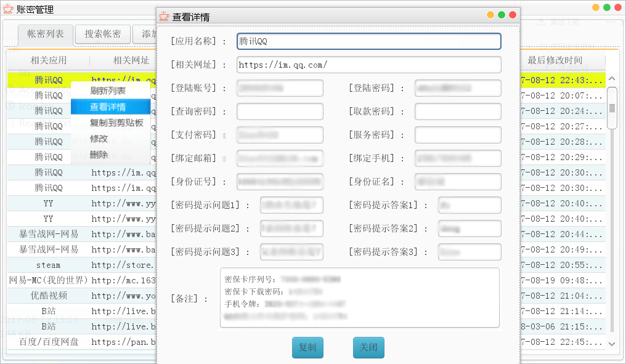626x364 pixels.
Task: Click the 密码提示问题3 field
Action: coord(292,253)
